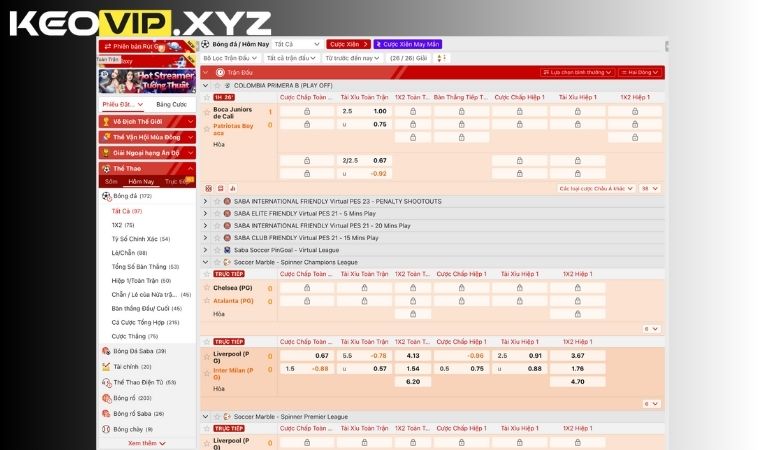The height and width of the screenshot is (450, 758).
Task: Toggle favorite star for Chelsea (PG) match
Action: [207, 288]
